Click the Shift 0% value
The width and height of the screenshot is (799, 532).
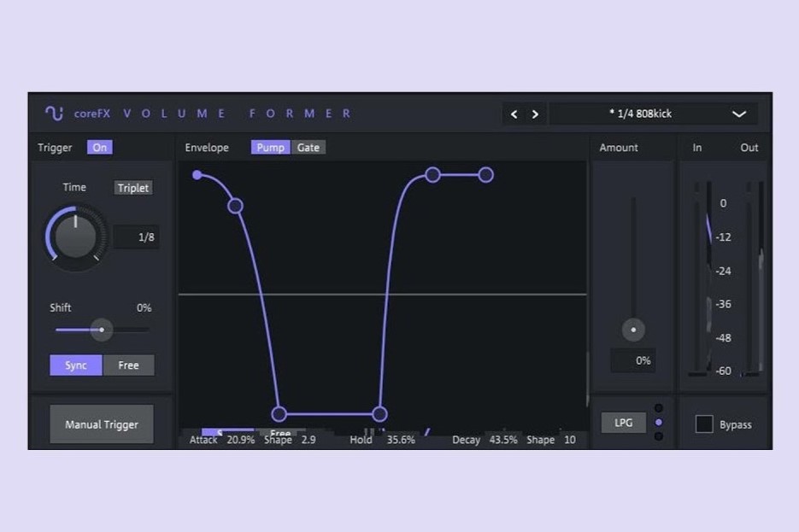tap(144, 308)
